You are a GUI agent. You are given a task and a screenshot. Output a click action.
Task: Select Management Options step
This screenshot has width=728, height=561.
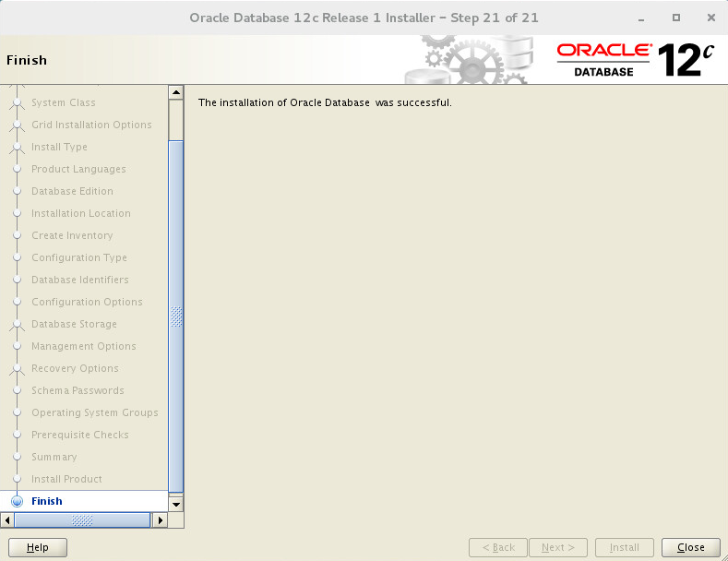(x=84, y=346)
